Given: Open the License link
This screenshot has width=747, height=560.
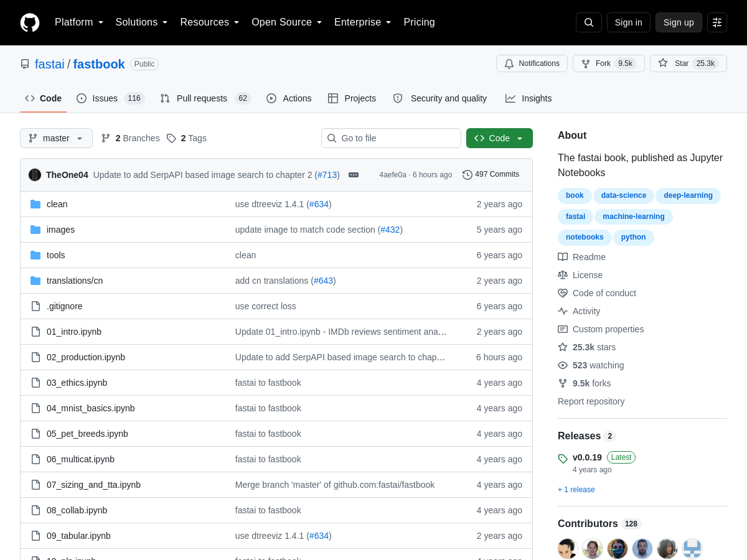Looking at the screenshot, I should [x=580, y=275].
